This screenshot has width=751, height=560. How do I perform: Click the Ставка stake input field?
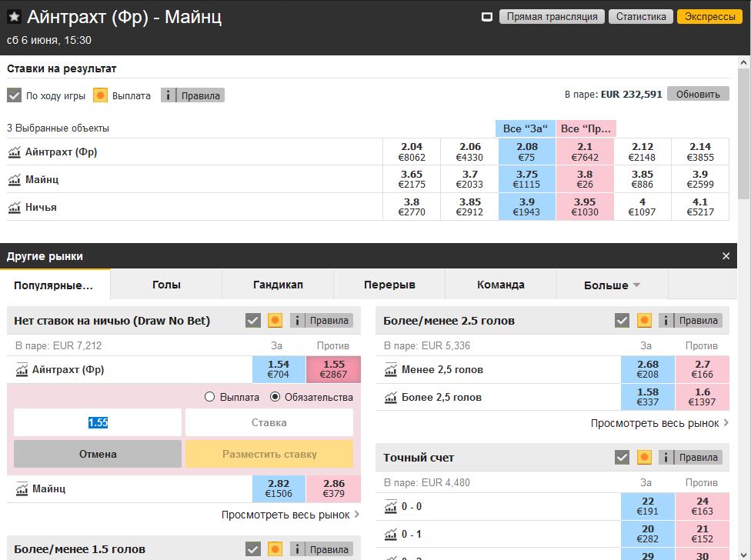click(269, 422)
